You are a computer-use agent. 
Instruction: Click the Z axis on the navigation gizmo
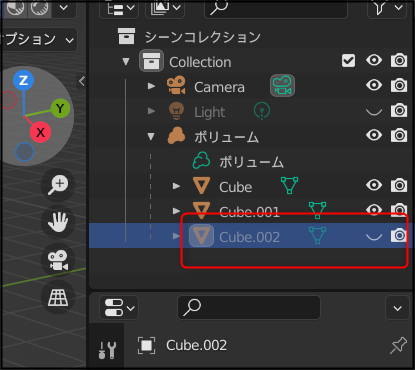pyautogui.click(x=23, y=80)
